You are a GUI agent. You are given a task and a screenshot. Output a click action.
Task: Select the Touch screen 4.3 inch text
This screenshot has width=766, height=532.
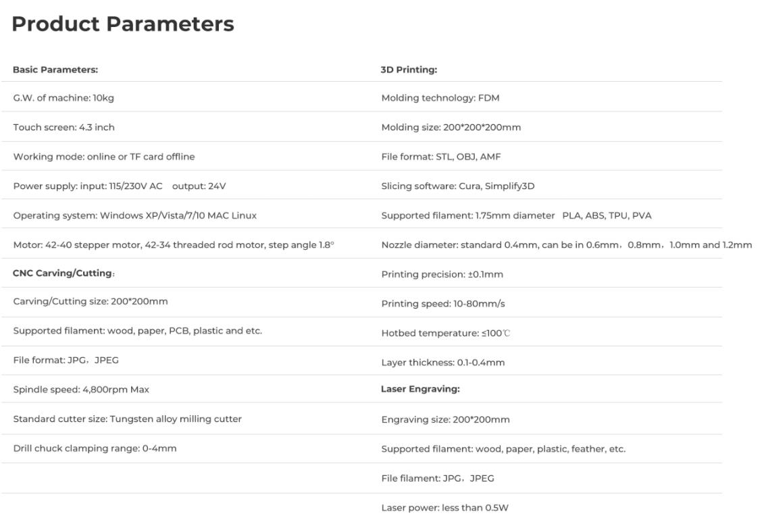pyautogui.click(x=63, y=128)
